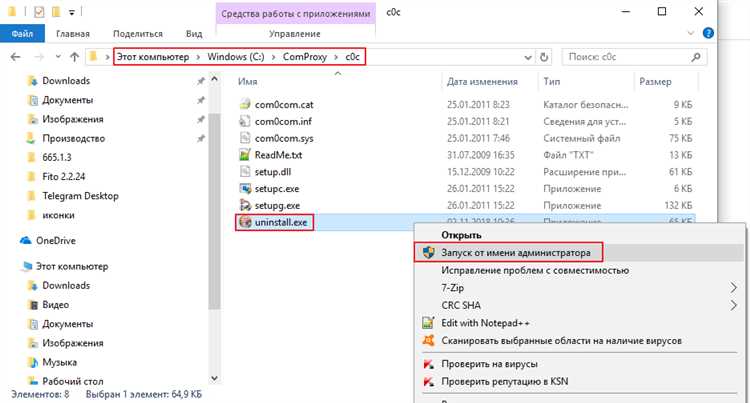Image resolution: width=750 pixels, height=403 pixels.
Task: Click Windows (C:) in address path
Action: point(236,57)
